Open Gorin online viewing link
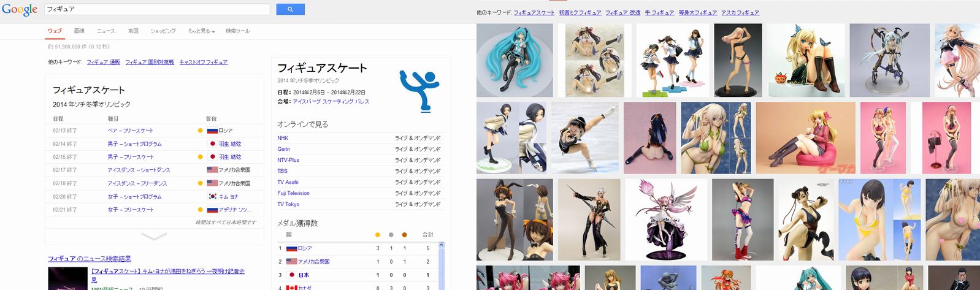 [x=283, y=149]
